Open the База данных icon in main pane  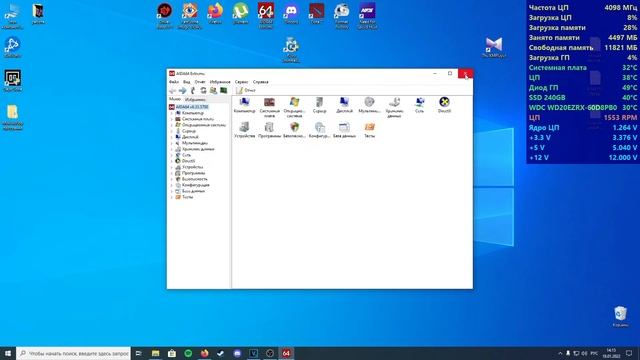pos(344,130)
